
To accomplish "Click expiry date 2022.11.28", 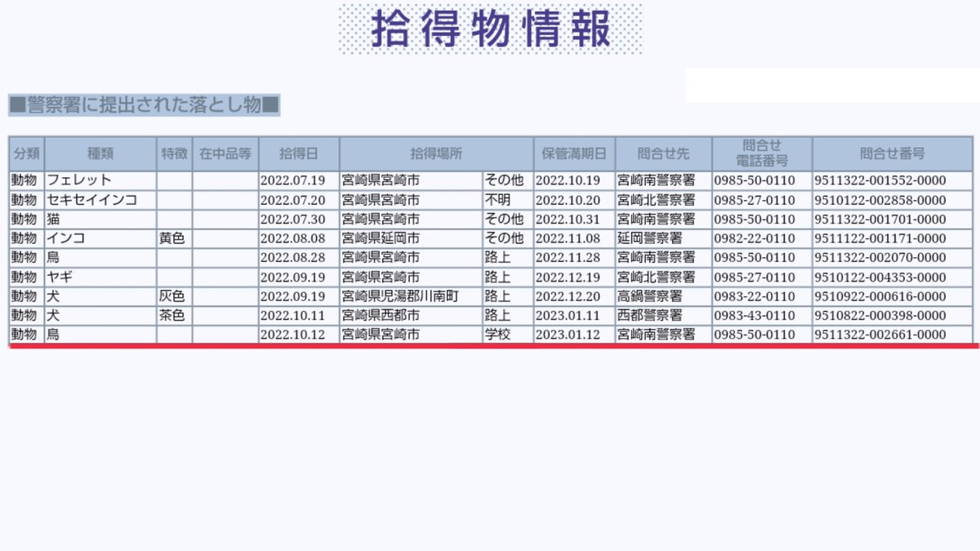I will coord(574,257).
